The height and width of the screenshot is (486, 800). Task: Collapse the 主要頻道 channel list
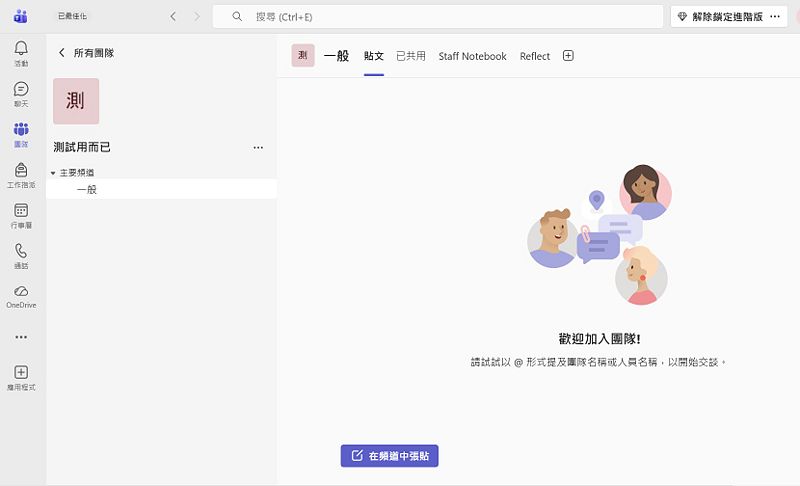point(54,173)
